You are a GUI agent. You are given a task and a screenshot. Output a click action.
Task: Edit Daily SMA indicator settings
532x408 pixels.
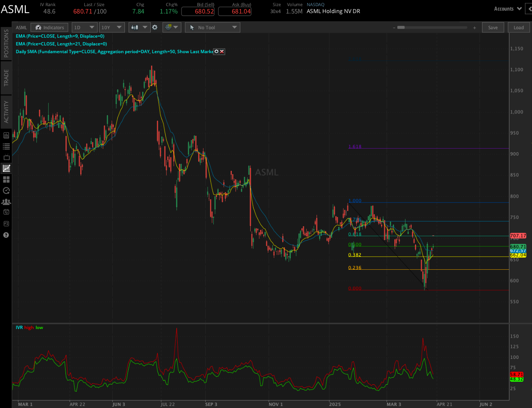[217, 52]
